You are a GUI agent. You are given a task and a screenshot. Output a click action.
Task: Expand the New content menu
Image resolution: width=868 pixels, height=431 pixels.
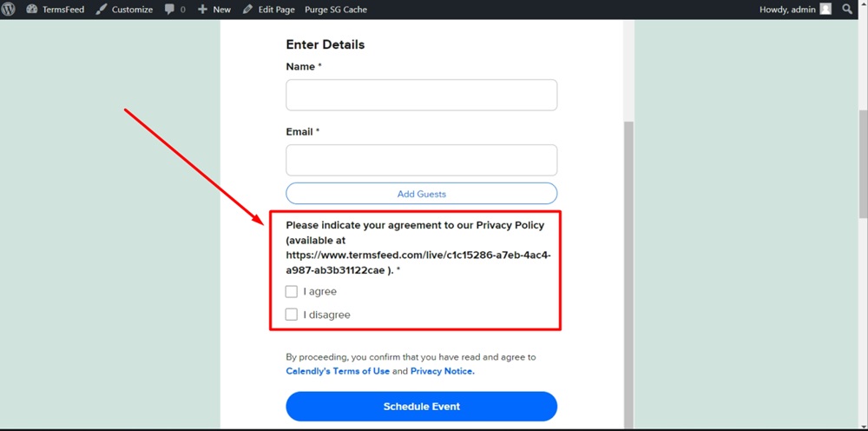[x=214, y=10]
